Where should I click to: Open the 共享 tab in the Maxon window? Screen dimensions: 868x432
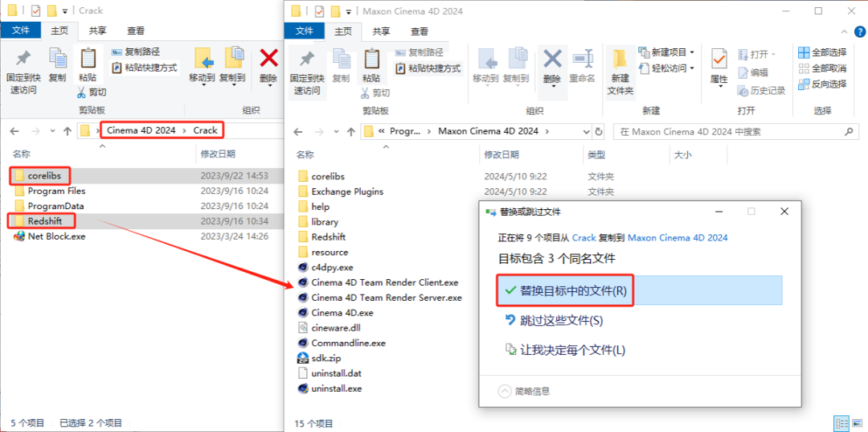(x=380, y=31)
